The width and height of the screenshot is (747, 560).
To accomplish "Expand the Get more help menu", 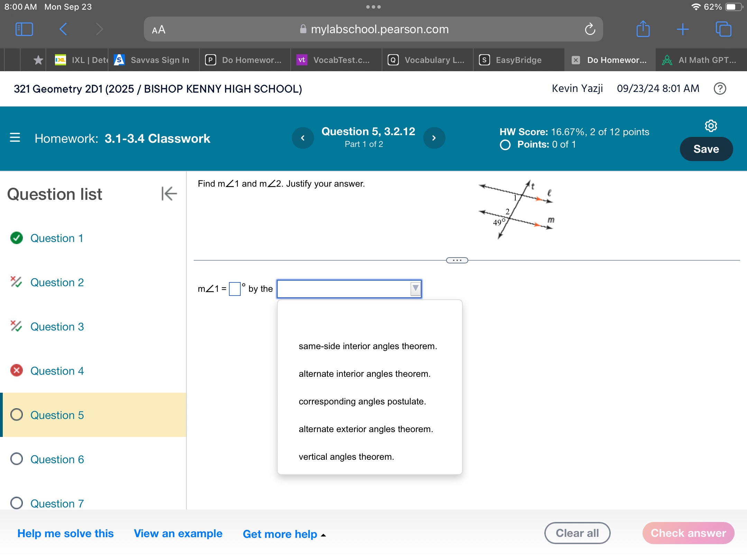I will (x=284, y=534).
